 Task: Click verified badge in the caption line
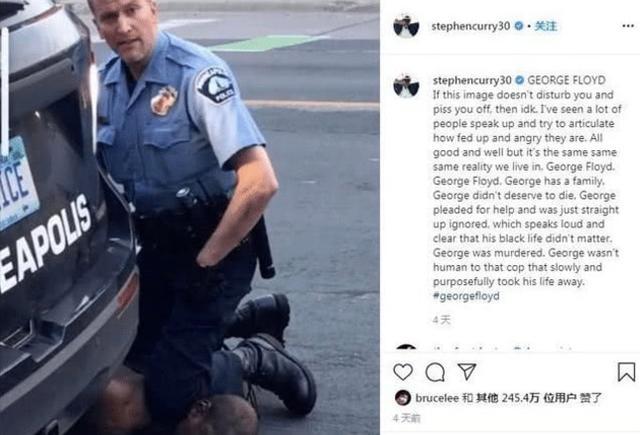(x=520, y=80)
